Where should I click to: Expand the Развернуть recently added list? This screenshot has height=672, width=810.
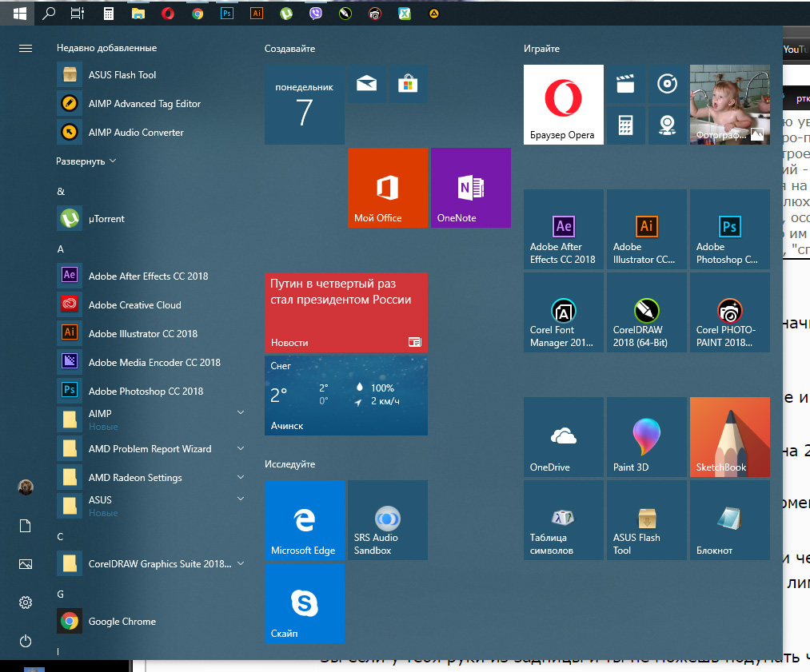[x=86, y=161]
